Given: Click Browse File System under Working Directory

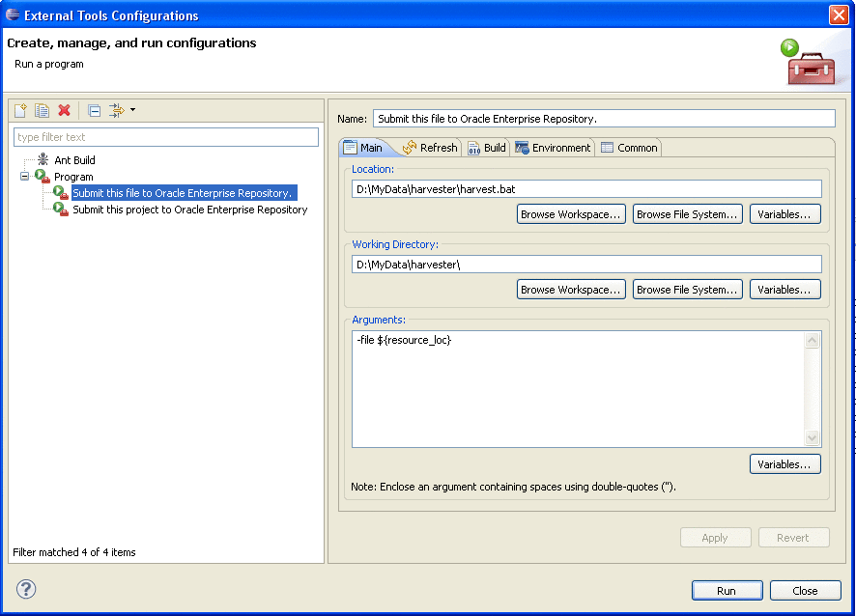Looking at the screenshot, I should (687, 290).
